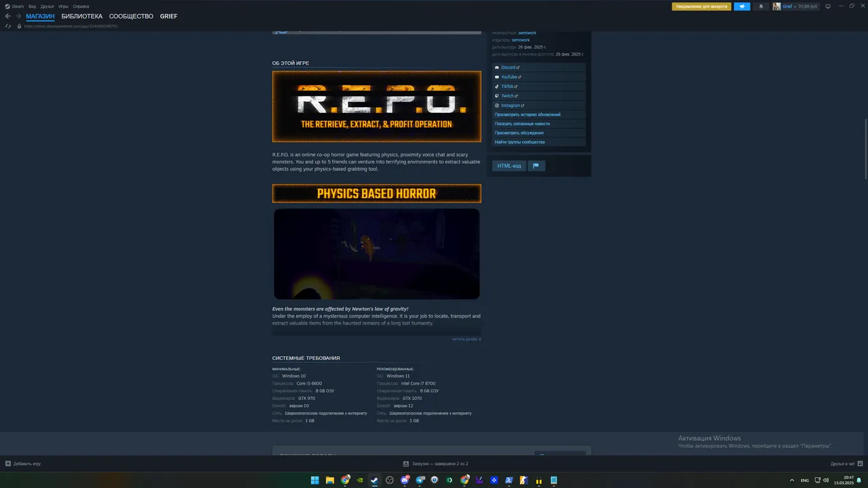Click the wallet balance 70,88 руб
This screenshot has width=868, height=488.
(x=807, y=6)
